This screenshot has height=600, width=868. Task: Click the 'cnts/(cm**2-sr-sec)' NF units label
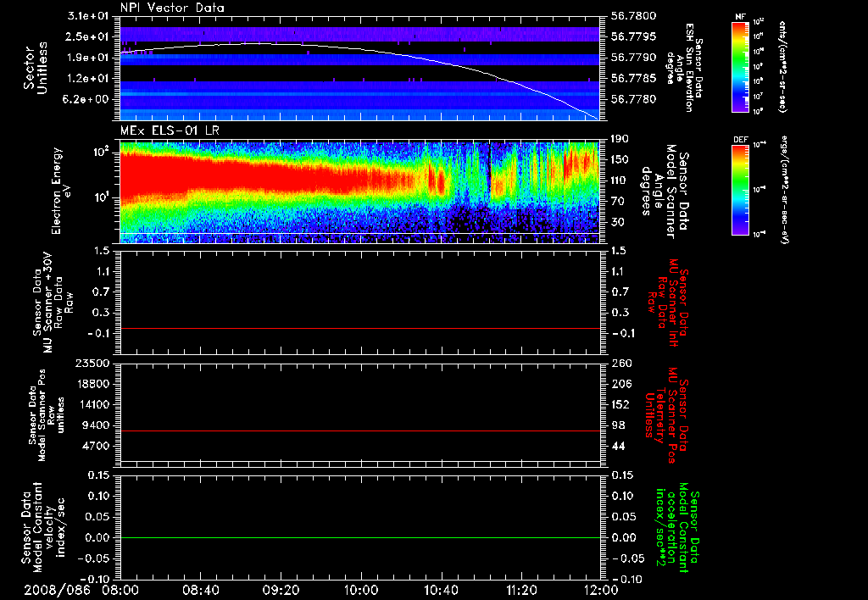[x=782, y=66]
